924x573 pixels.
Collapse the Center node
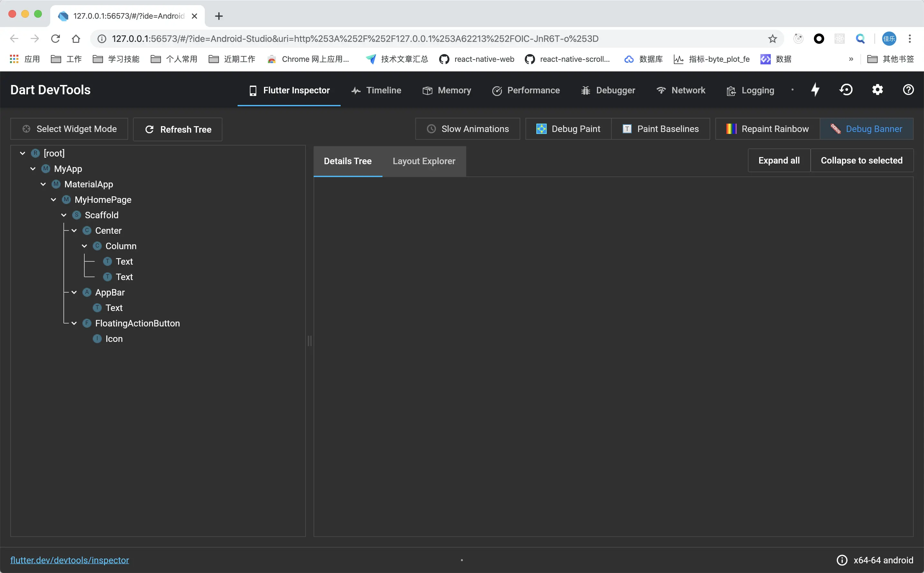[74, 230]
